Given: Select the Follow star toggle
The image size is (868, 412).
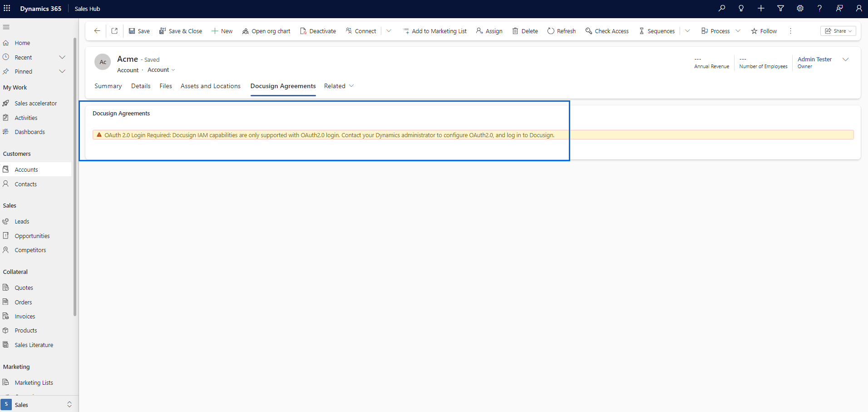Looking at the screenshot, I should (764, 31).
